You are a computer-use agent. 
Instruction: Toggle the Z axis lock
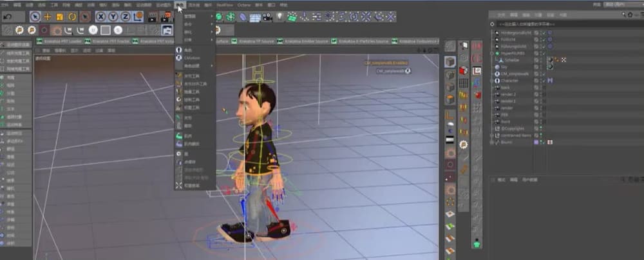[126, 17]
